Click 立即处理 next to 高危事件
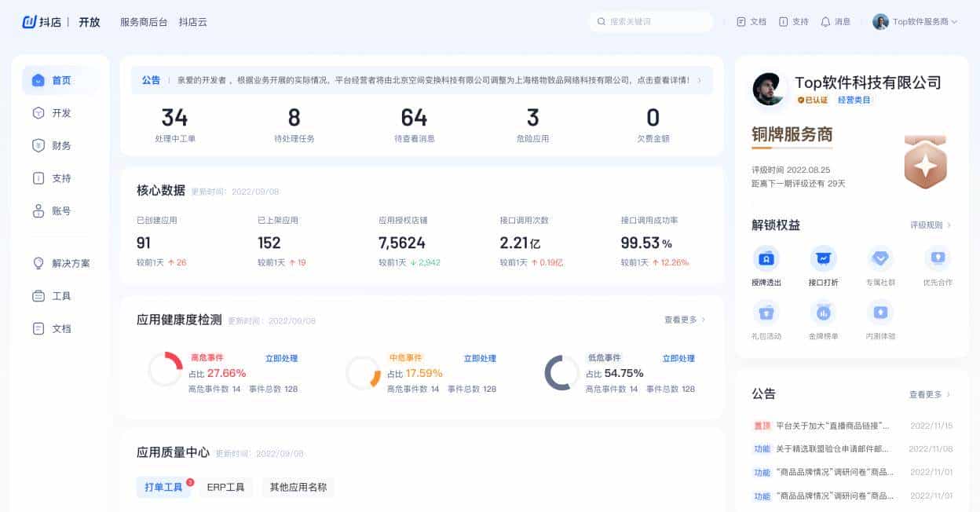Viewport: 980px width, 512px height. 284,358
